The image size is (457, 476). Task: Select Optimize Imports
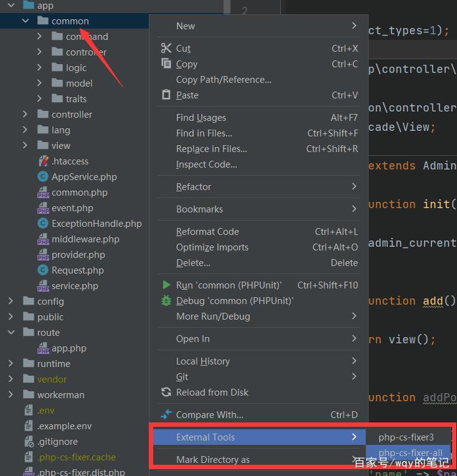coord(258,247)
